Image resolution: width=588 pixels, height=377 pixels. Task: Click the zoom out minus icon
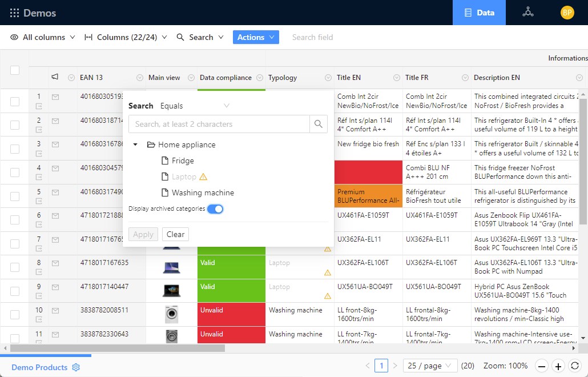coord(541,366)
